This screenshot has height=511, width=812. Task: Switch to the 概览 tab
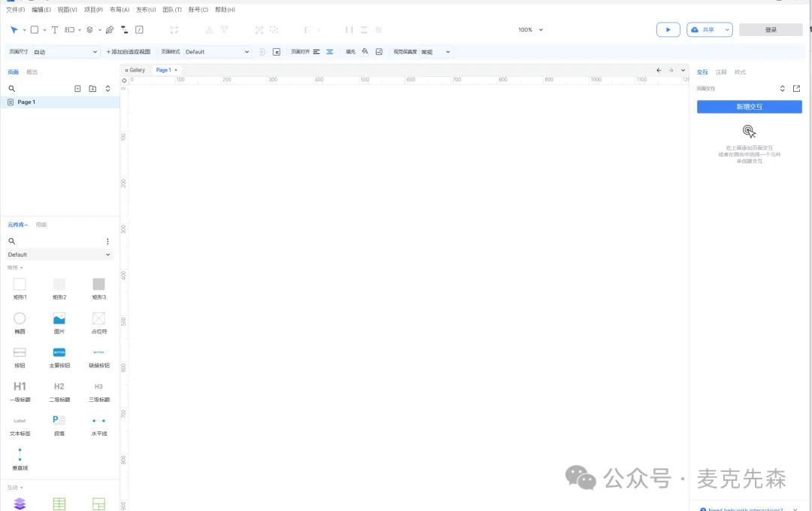[32, 72]
